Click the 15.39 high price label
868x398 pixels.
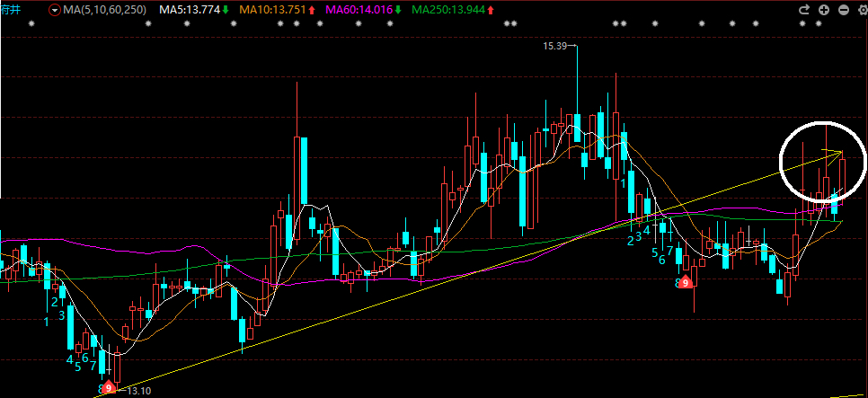[555, 47]
